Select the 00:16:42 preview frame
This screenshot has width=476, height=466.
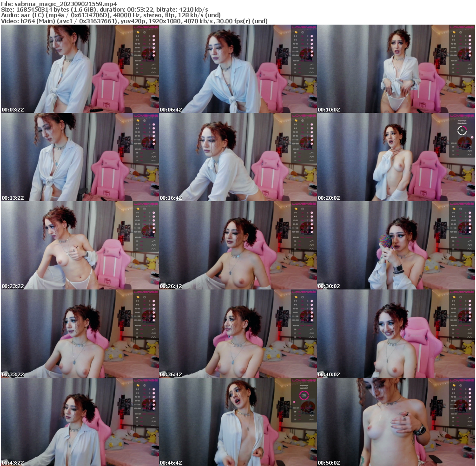pyautogui.click(x=238, y=157)
